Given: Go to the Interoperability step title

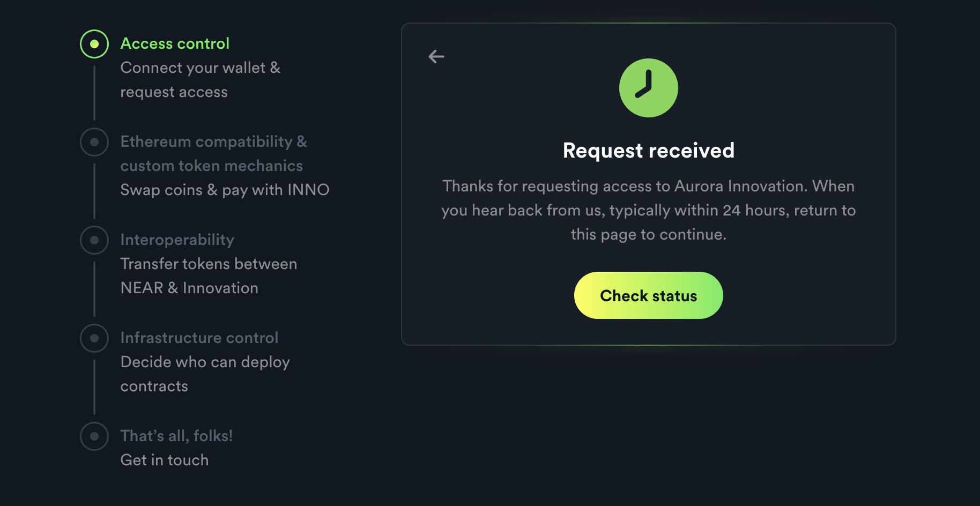Looking at the screenshot, I should (x=177, y=240).
